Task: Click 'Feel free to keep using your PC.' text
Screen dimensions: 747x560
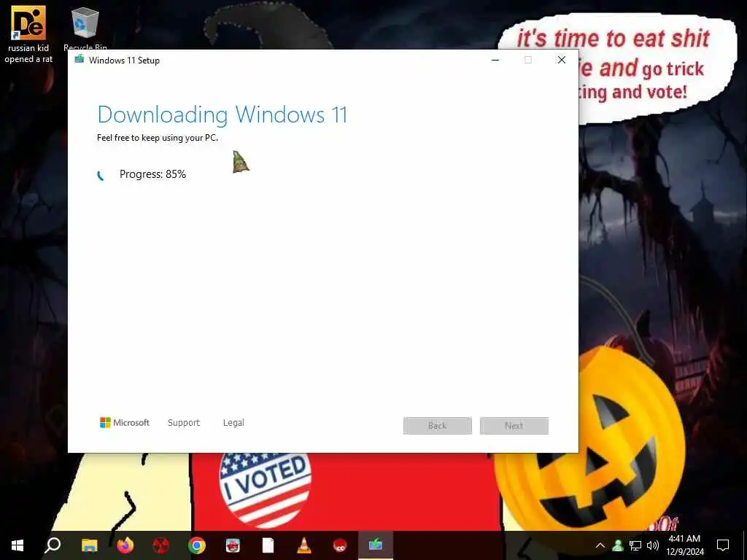Action: tap(158, 138)
